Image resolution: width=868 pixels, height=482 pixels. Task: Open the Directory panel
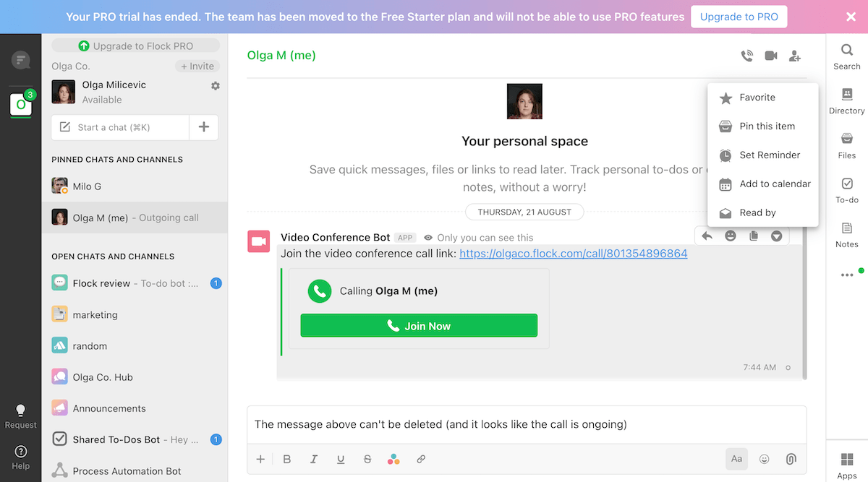tap(846, 100)
